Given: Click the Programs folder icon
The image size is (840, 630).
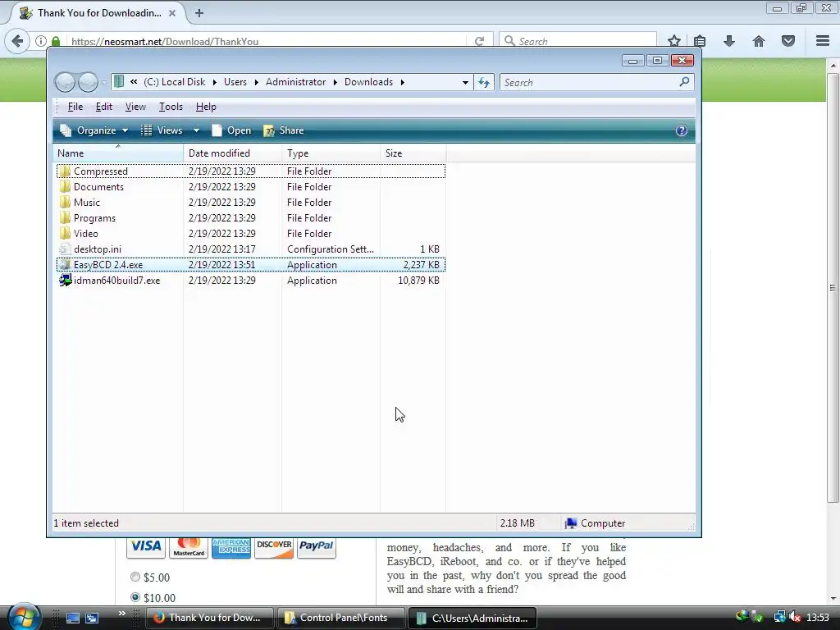Looking at the screenshot, I should coord(65,217).
